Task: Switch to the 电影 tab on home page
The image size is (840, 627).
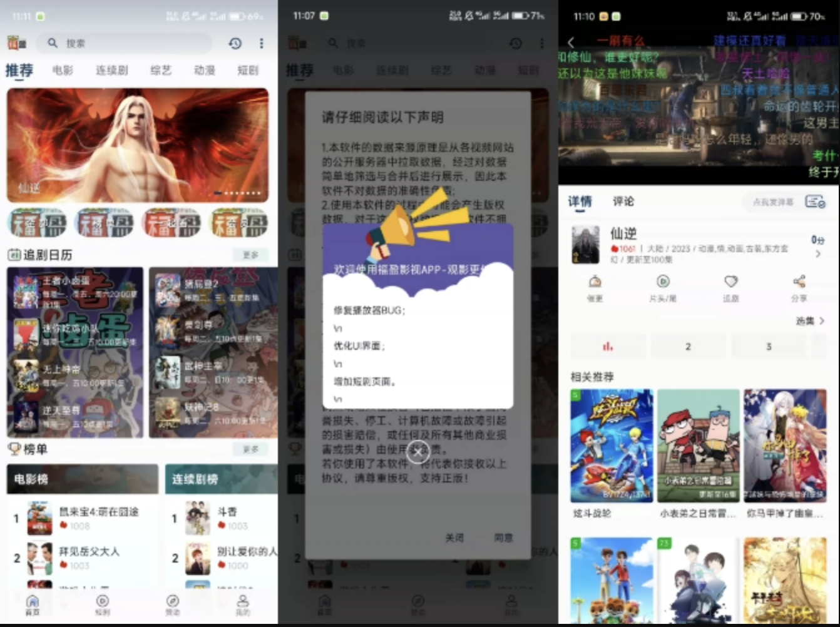Action: [61, 71]
